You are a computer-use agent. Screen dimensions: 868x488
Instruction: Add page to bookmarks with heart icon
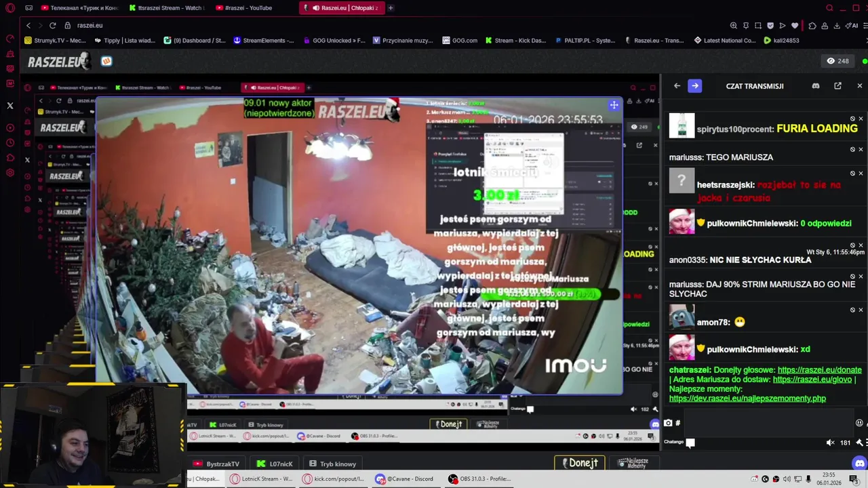[x=795, y=26]
